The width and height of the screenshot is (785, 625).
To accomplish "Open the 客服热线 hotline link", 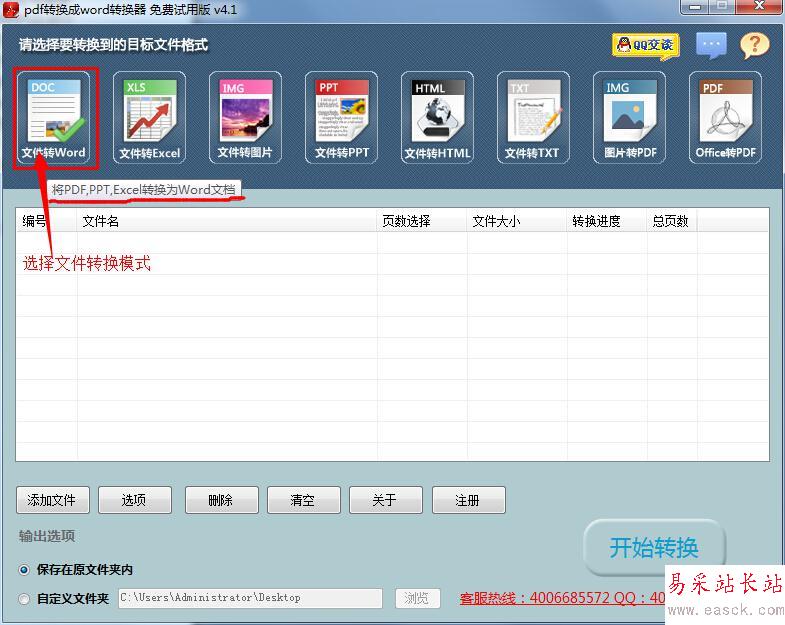I will [x=562, y=598].
